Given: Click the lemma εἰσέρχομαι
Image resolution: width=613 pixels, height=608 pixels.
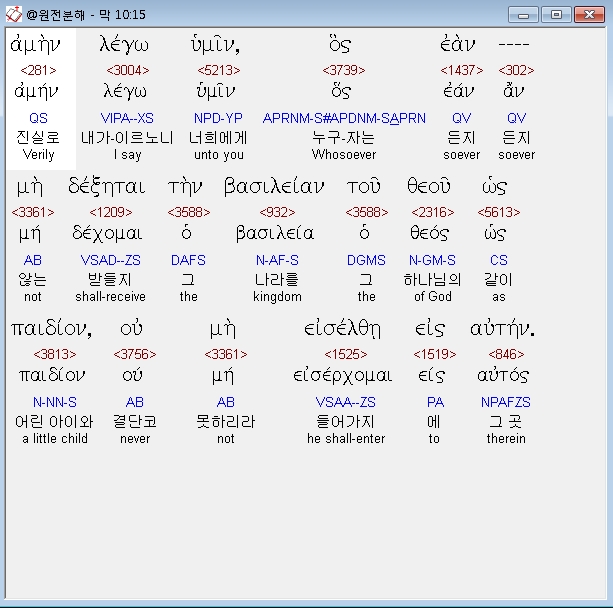Looking at the screenshot, I should pos(342,376).
